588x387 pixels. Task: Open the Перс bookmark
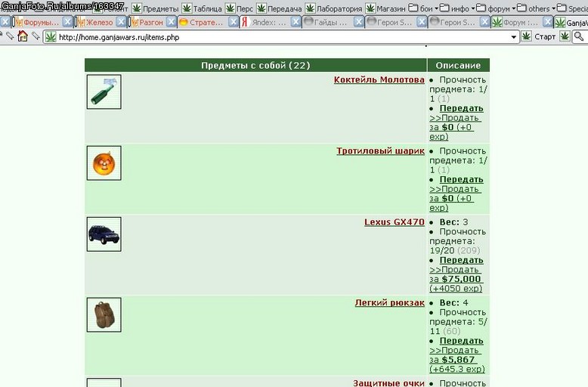240,8
